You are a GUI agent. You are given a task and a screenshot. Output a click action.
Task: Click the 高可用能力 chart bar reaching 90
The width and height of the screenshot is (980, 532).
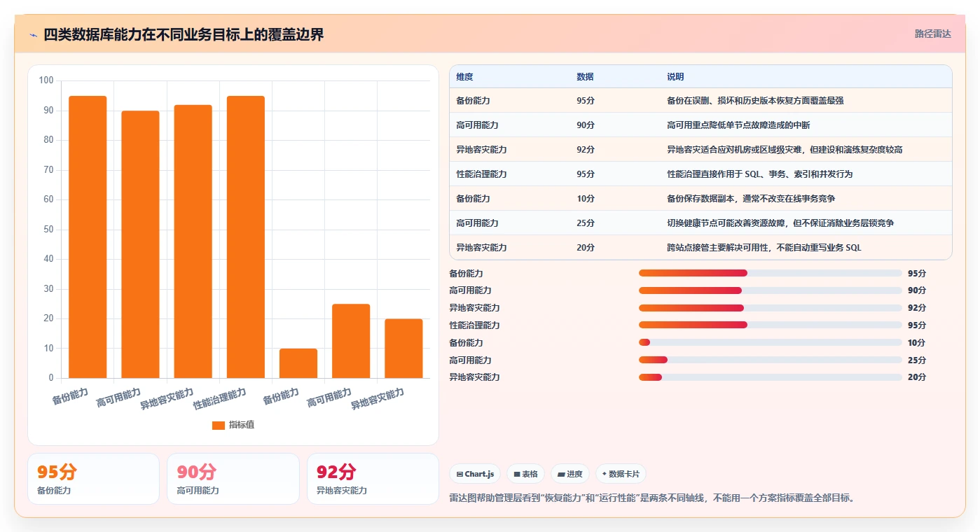click(140, 244)
